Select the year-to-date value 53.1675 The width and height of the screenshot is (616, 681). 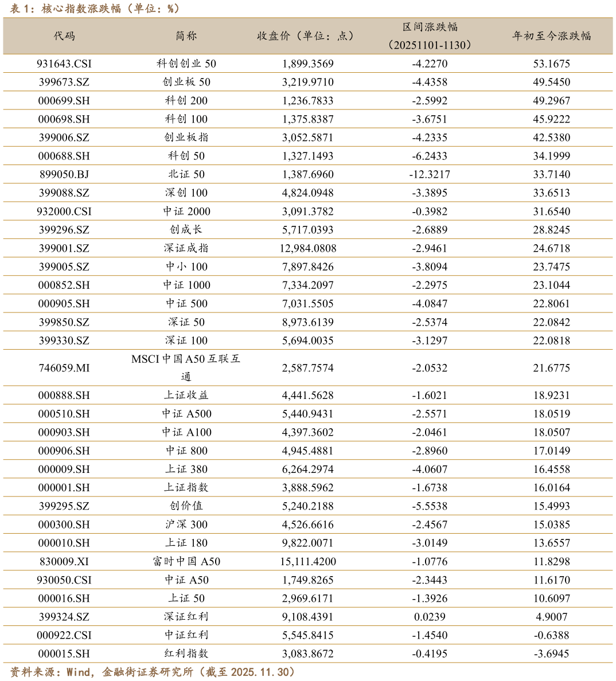click(552, 64)
